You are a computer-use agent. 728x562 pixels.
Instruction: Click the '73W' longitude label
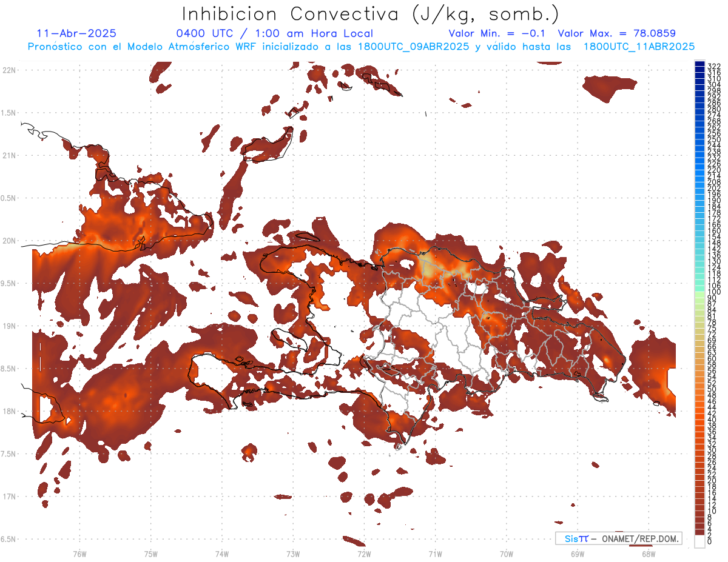coord(293,554)
